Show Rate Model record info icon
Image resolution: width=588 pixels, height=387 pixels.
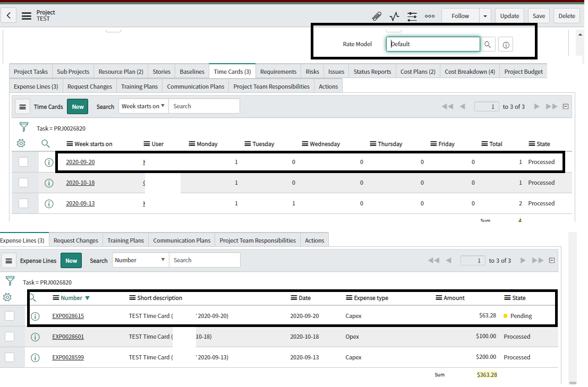click(x=506, y=45)
